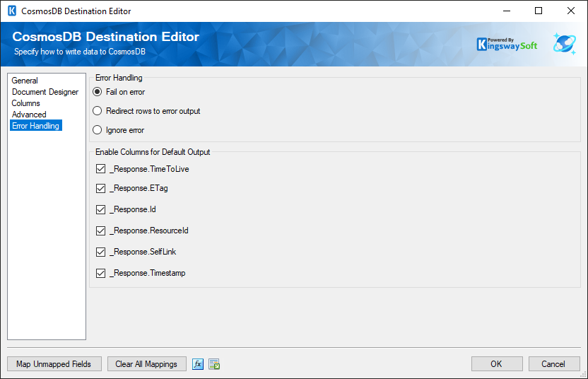
Task: Uncheck the _Response.TimeToLive column
Action: pos(100,169)
